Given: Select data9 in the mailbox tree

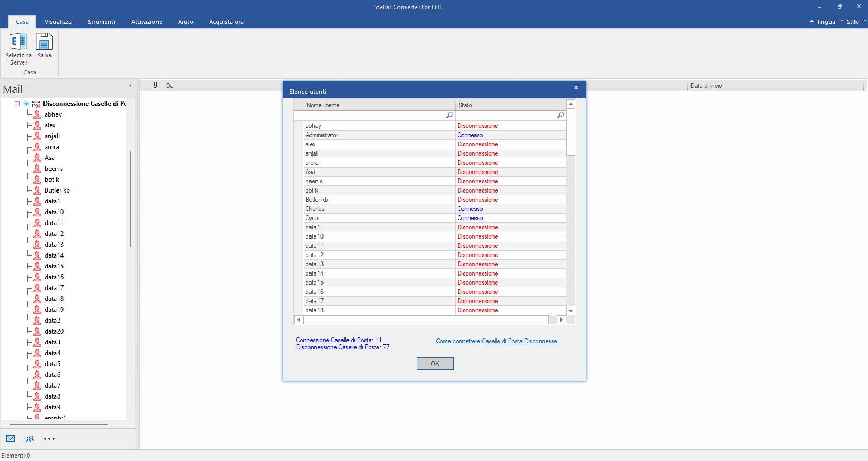Looking at the screenshot, I should (53, 407).
